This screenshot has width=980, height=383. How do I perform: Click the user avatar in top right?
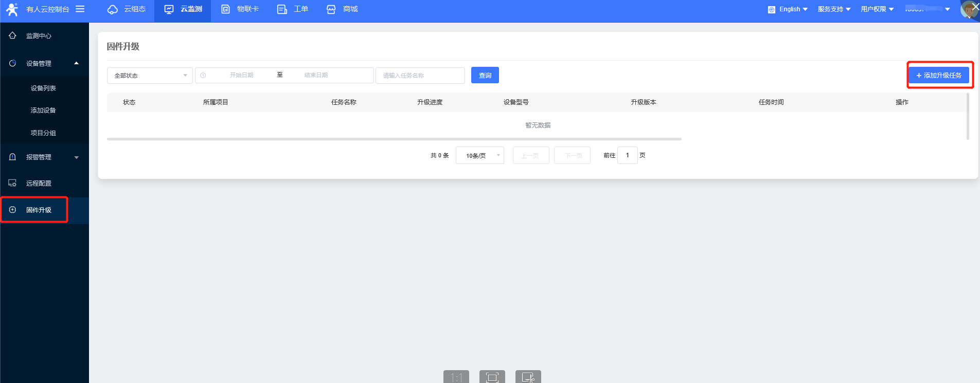[x=969, y=9]
